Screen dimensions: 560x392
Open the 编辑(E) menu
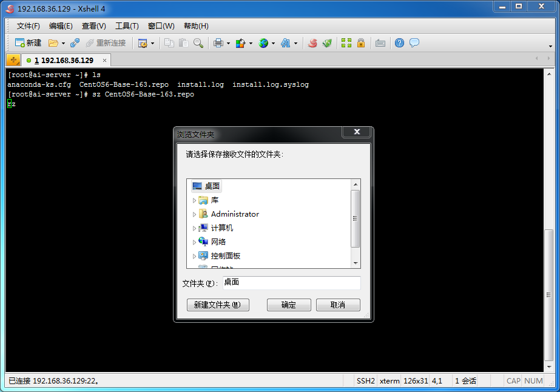coord(61,25)
